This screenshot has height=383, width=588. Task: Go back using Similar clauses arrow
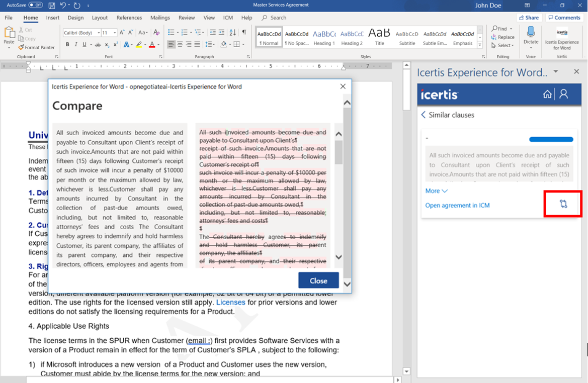(423, 115)
